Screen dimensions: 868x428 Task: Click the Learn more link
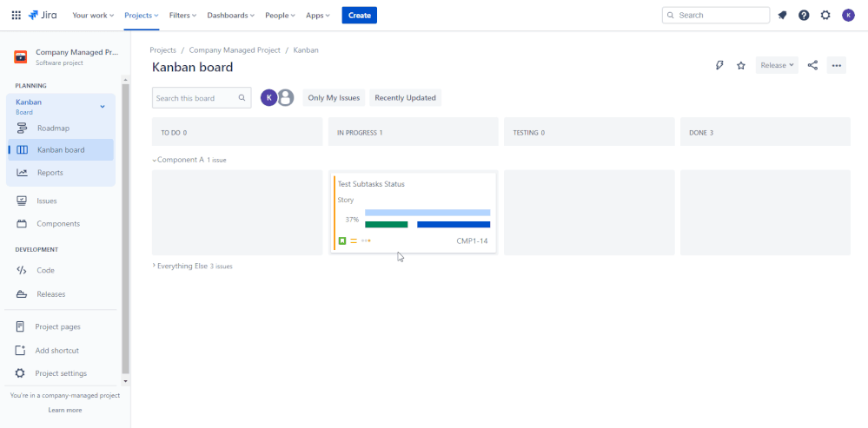(x=65, y=411)
